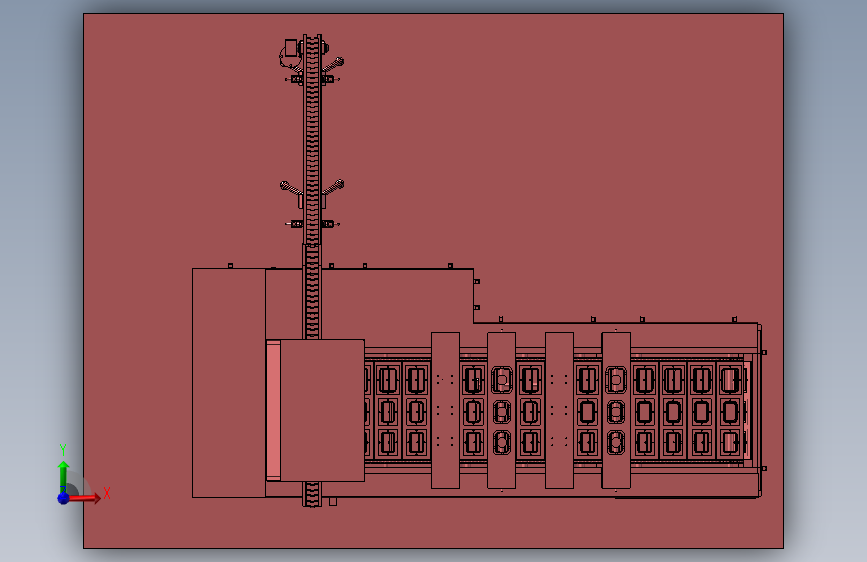Click the blue Z axis sphere on the triad

tap(64, 498)
